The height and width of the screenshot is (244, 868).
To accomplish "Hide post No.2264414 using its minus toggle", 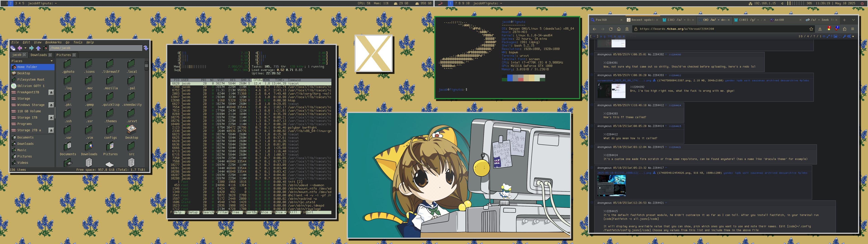I will coord(592,126).
